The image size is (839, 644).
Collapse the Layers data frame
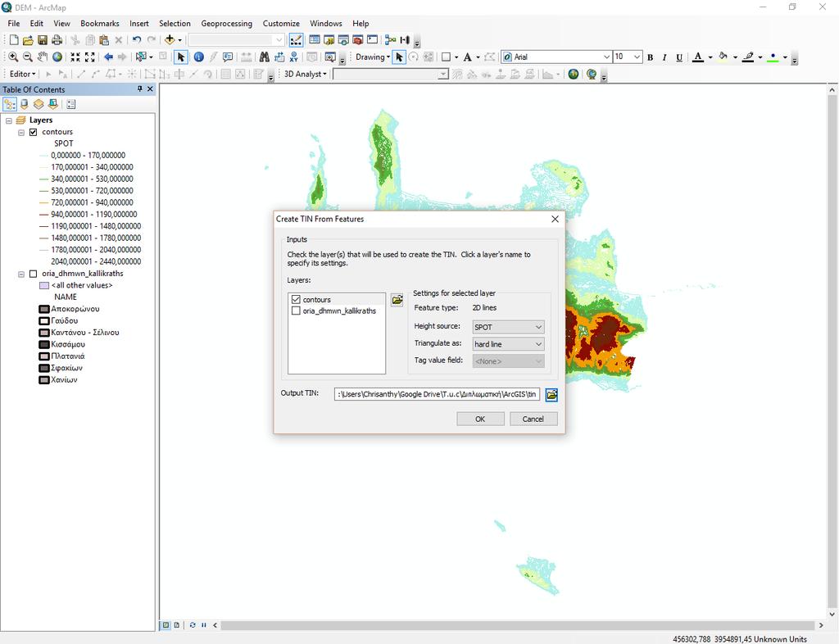tap(8, 120)
